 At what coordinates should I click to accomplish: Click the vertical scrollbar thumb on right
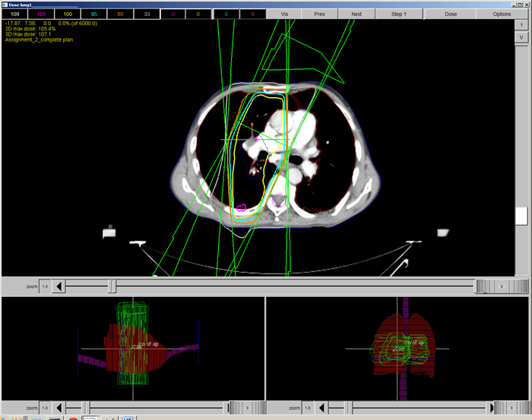521,216
